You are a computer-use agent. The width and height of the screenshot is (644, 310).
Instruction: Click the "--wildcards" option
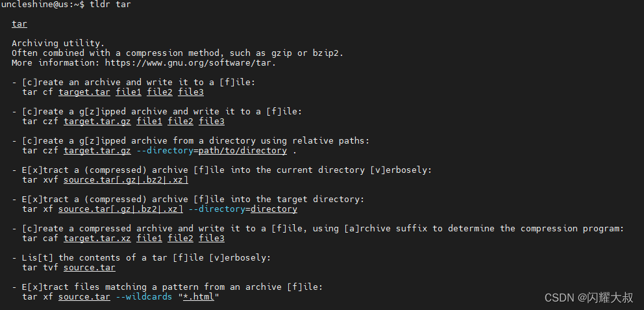click(143, 297)
